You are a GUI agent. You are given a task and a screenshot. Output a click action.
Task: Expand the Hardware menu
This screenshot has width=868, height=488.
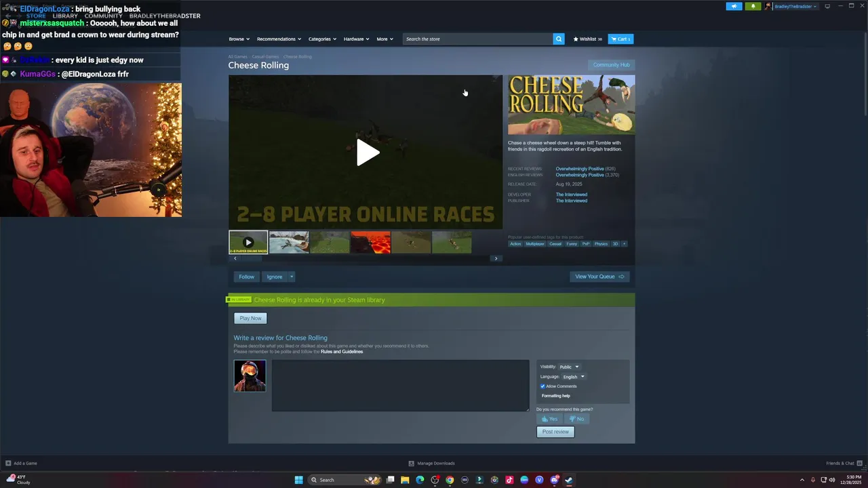tap(356, 39)
